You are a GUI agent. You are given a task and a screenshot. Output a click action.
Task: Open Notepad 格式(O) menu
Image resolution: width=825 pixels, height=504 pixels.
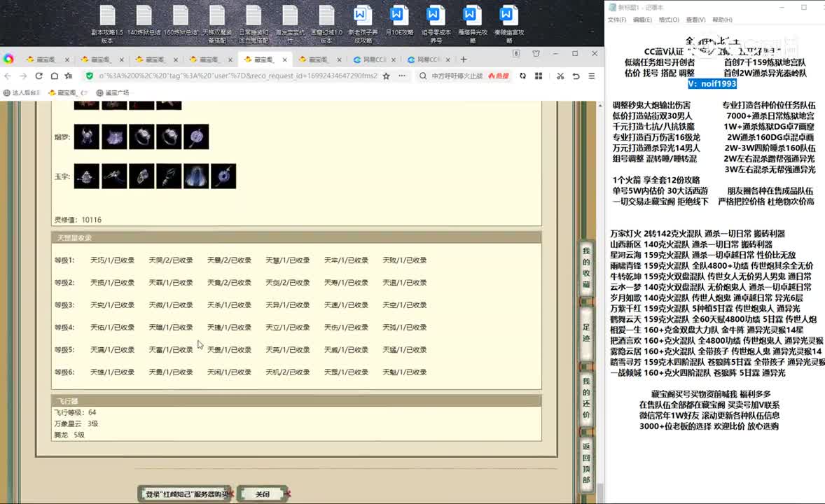pyautogui.click(x=669, y=20)
